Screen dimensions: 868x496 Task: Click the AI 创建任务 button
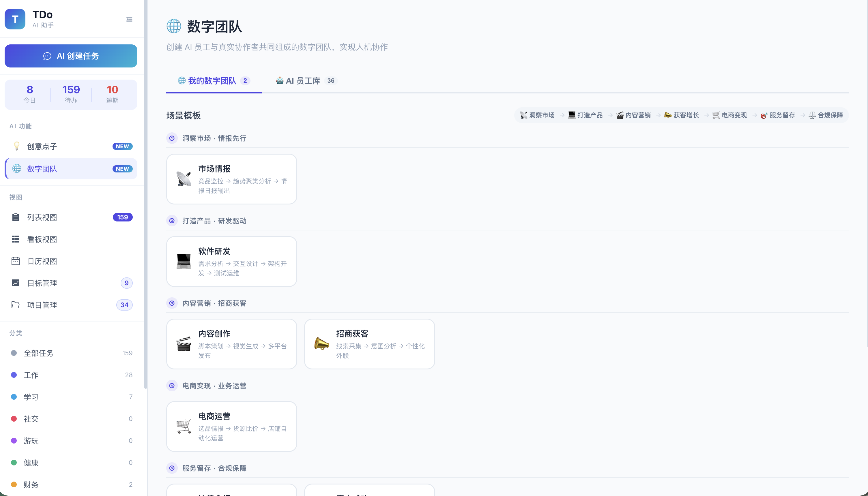[x=71, y=56]
